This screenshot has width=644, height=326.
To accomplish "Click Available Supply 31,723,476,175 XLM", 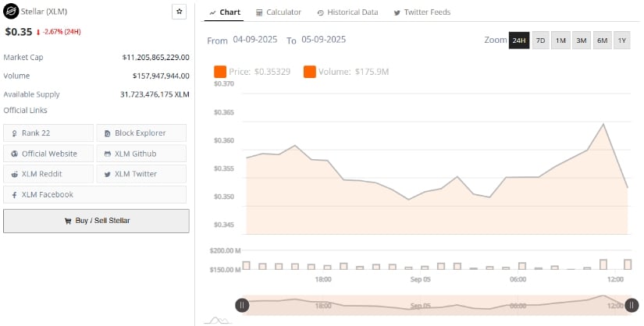I will (155, 94).
